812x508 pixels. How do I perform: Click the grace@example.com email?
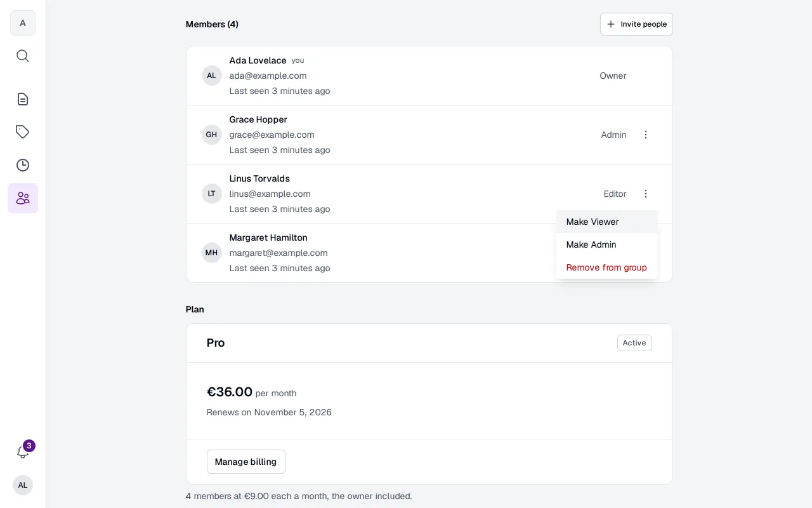tap(272, 135)
